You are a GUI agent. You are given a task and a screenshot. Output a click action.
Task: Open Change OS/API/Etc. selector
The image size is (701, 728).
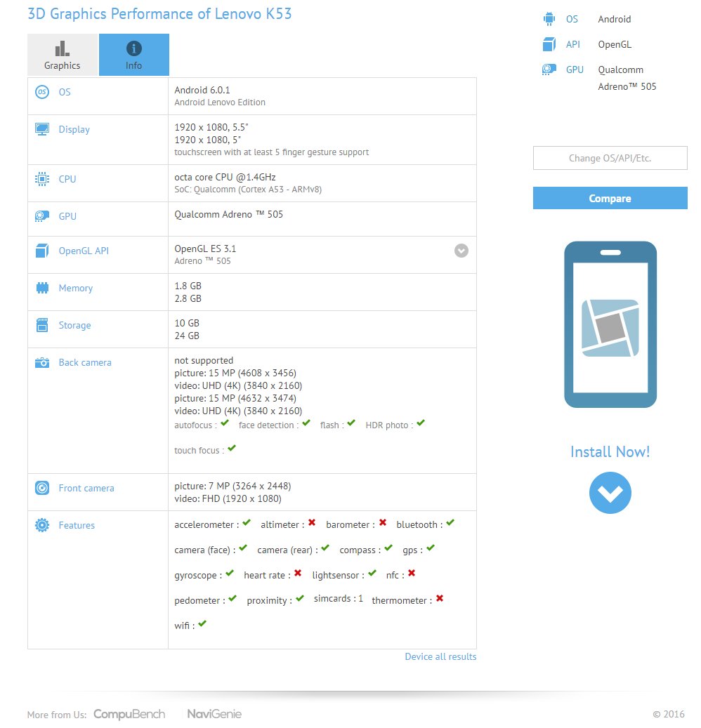[x=610, y=159]
